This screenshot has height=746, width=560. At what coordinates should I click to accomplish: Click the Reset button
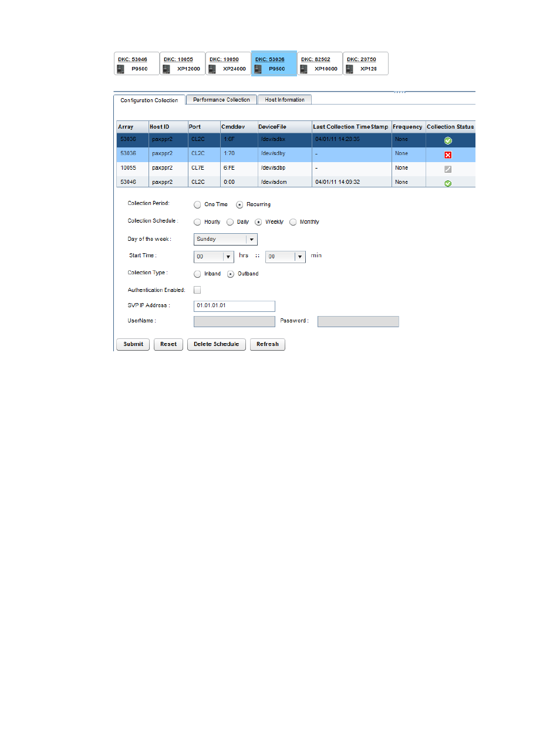[168, 344]
